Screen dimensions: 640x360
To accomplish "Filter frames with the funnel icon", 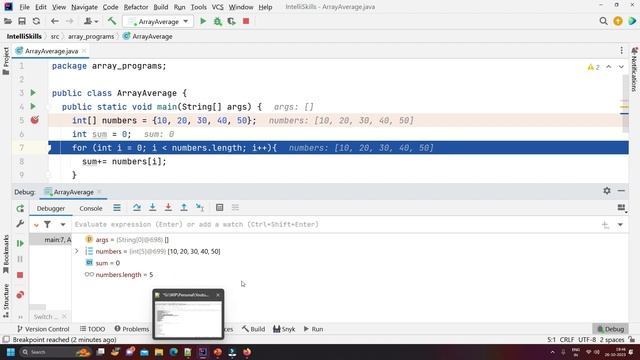I will click(x=47, y=224).
